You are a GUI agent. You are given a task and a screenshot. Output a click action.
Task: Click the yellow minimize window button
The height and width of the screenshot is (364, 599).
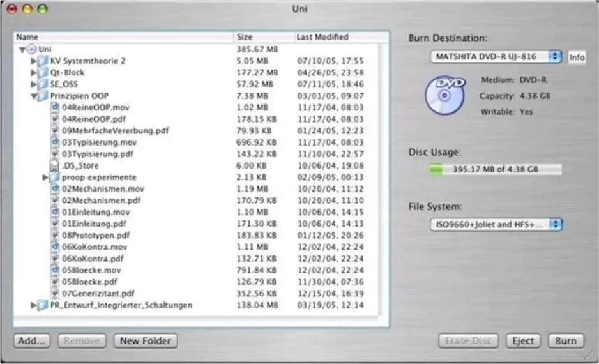(27, 9)
